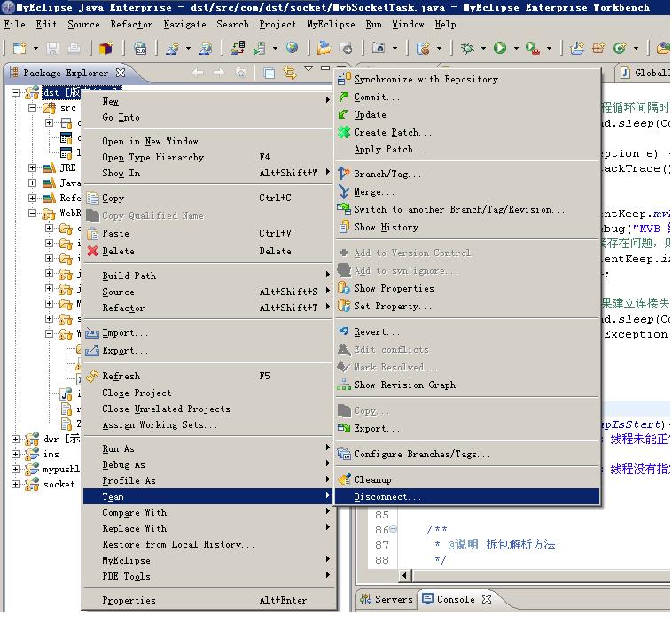Click the Synchronize with Repository icon
The image size is (672, 623).
(x=344, y=79)
